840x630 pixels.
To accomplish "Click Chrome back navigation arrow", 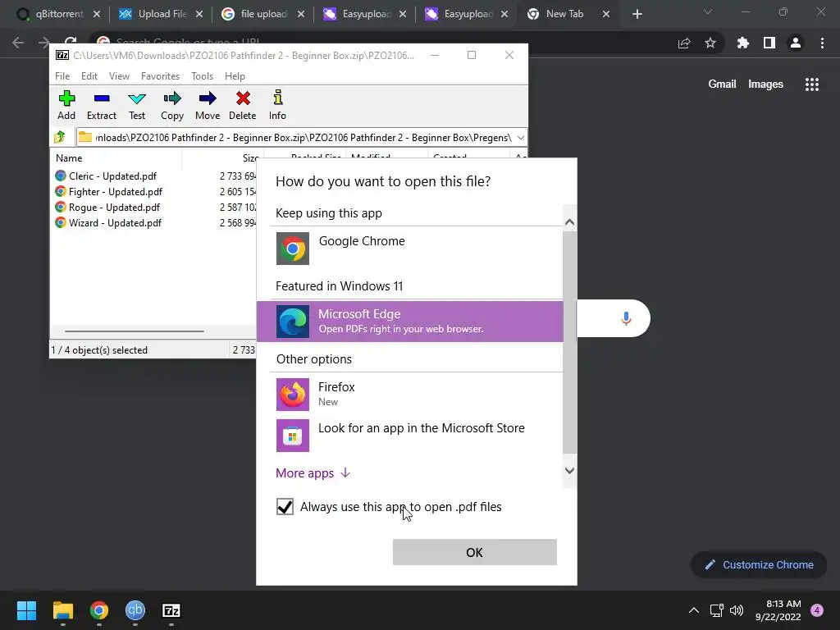I will pyautogui.click(x=18, y=43).
